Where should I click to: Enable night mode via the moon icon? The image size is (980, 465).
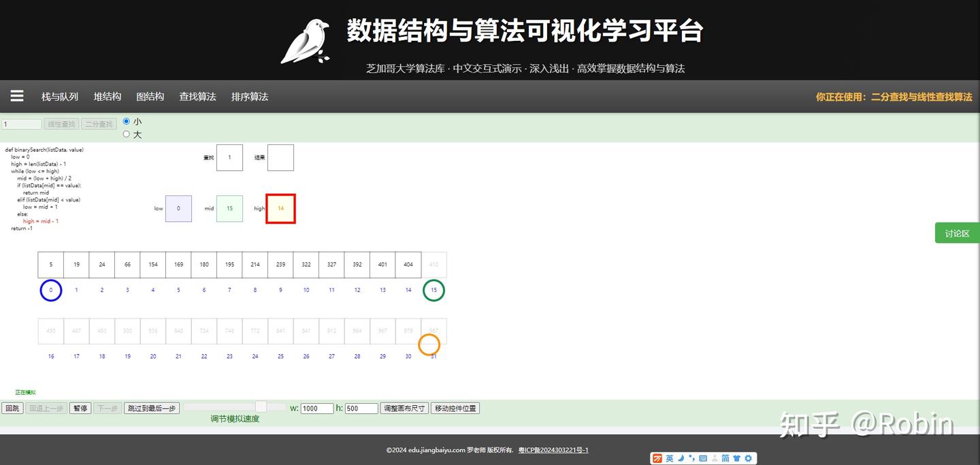[x=680, y=458]
